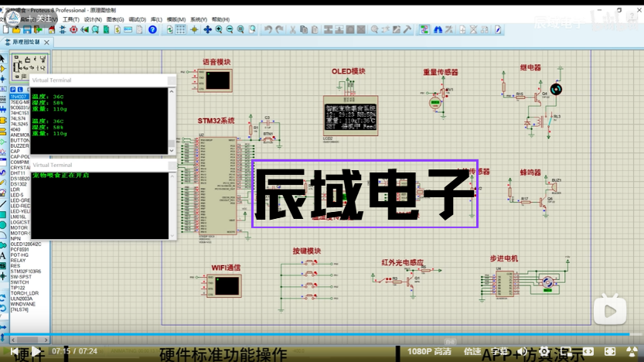
Task: Click the Zoom to Fit All icon
Action: click(x=240, y=29)
